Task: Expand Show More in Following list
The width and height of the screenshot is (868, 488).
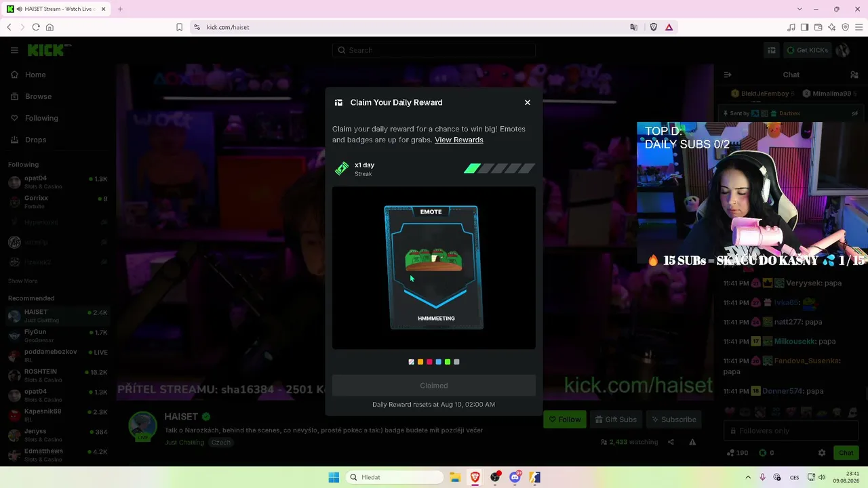Action: pos(23,281)
